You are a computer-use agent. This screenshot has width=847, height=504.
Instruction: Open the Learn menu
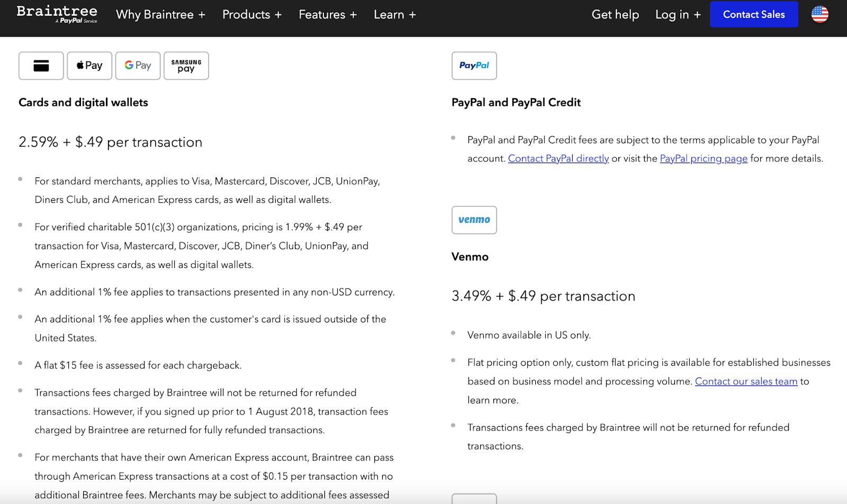pos(395,15)
